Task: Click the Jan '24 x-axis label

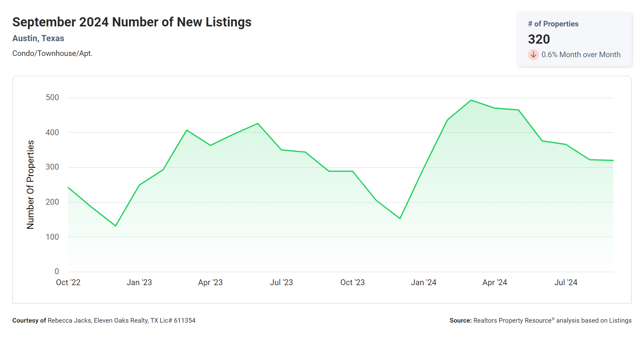Action: coord(423,282)
